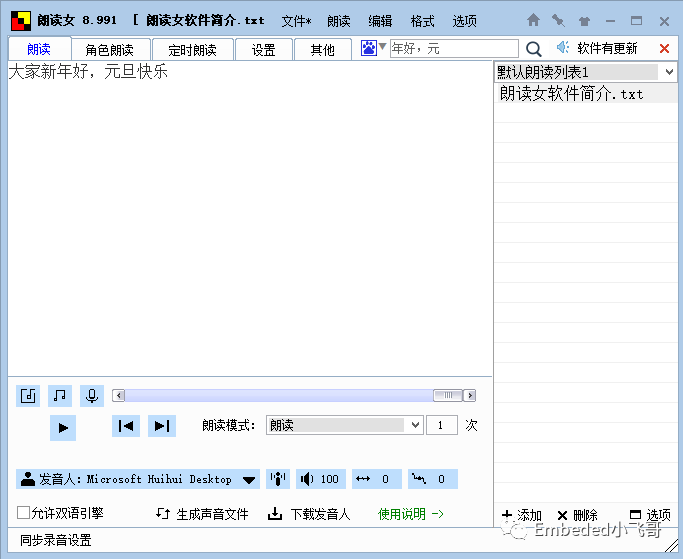This screenshot has width=683, height=559.
Task: Click the Baidu paw search engine icon
Action: (x=369, y=47)
